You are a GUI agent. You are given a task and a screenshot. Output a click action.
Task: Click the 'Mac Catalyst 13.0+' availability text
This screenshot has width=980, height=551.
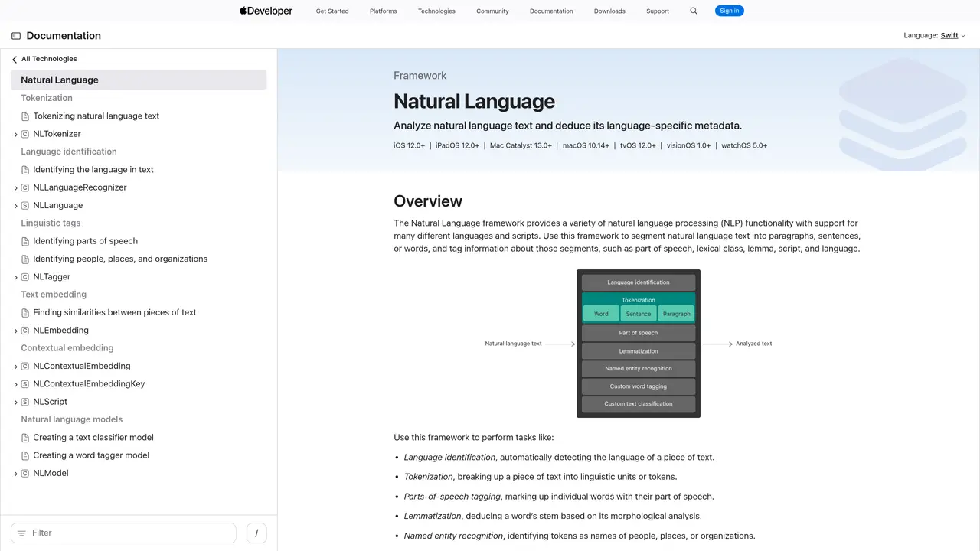pyautogui.click(x=521, y=145)
